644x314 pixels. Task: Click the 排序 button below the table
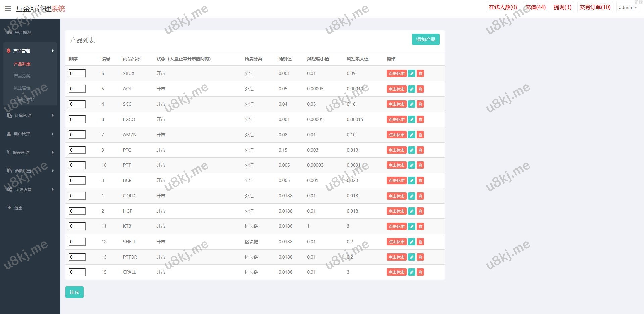pos(74,292)
